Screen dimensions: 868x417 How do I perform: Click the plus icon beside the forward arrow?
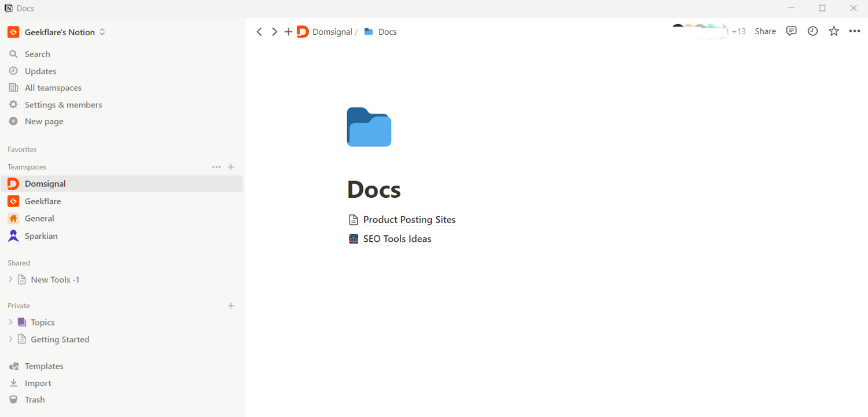288,32
